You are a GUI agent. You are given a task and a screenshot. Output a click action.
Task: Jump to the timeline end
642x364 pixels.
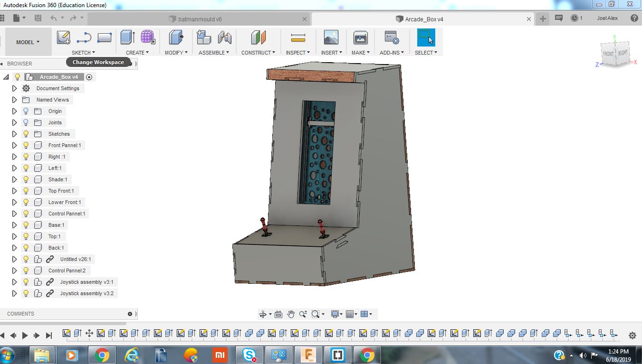(48, 336)
